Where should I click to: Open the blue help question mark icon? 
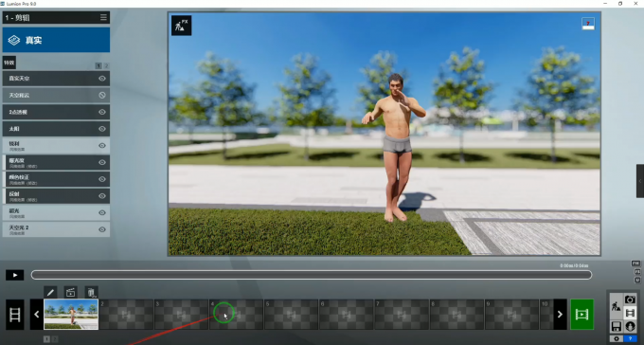pyautogui.click(x=630, y=338)
